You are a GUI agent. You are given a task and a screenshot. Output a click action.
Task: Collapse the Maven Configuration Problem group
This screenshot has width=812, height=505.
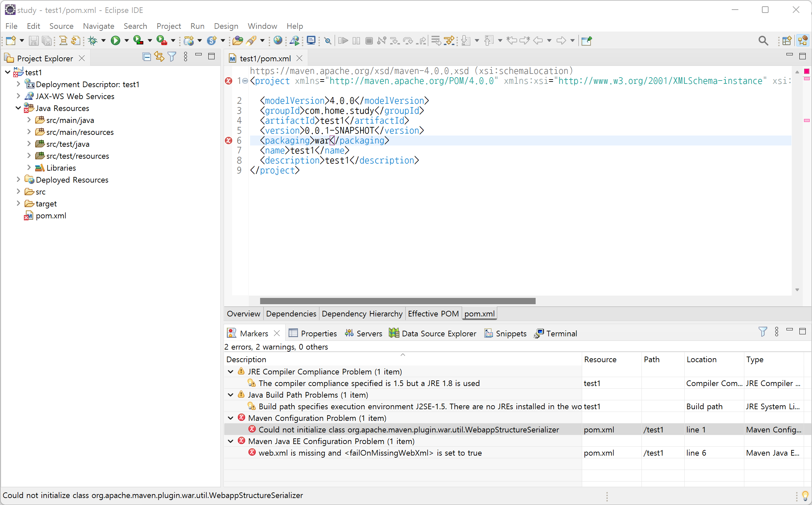(x=231, y=418)
